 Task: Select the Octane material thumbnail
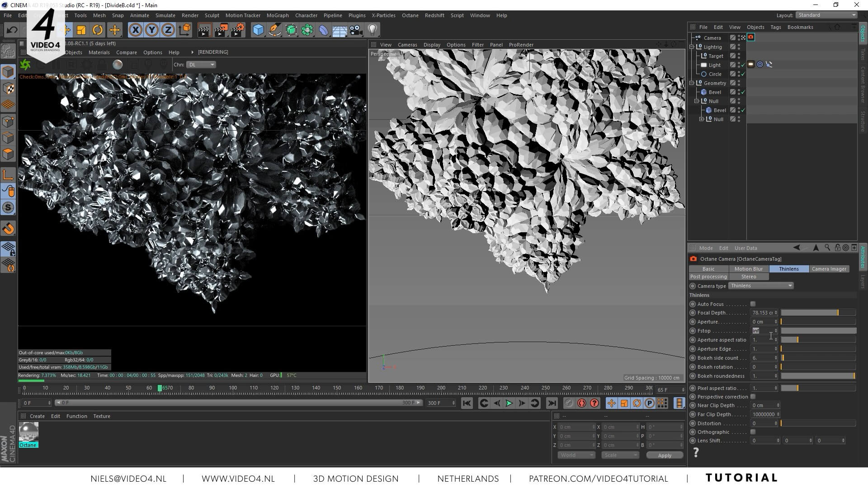[x=28, y=432]
